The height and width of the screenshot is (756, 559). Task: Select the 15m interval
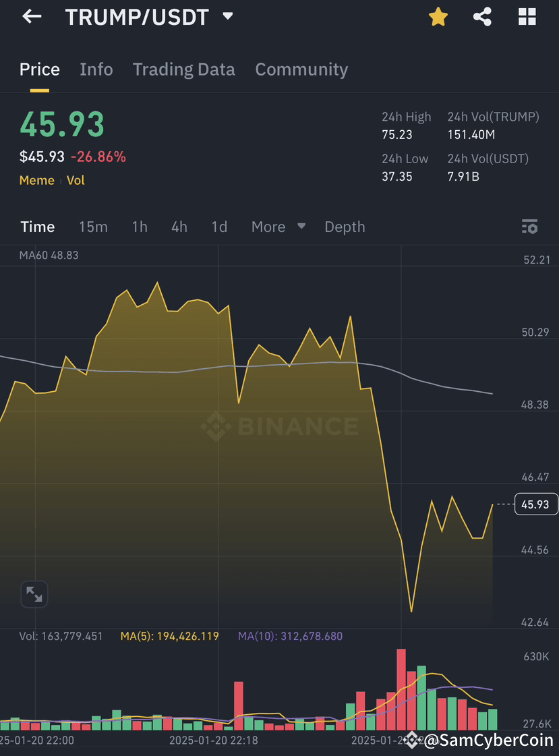pyautogui.click(x=94, y=227)
